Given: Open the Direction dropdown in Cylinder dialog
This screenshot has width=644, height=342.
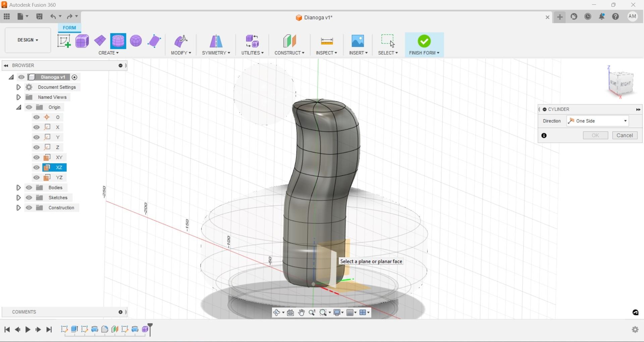Looking at the screenshot, I should coord(625,121).
